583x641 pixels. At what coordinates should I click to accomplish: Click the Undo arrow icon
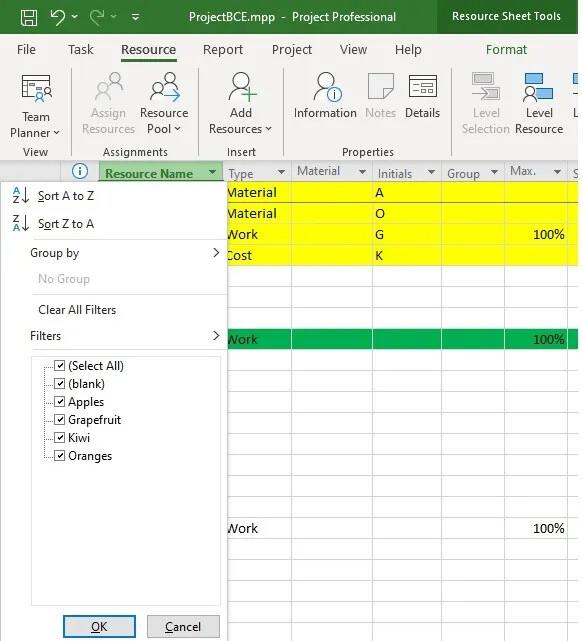click(x=58, y=17)
